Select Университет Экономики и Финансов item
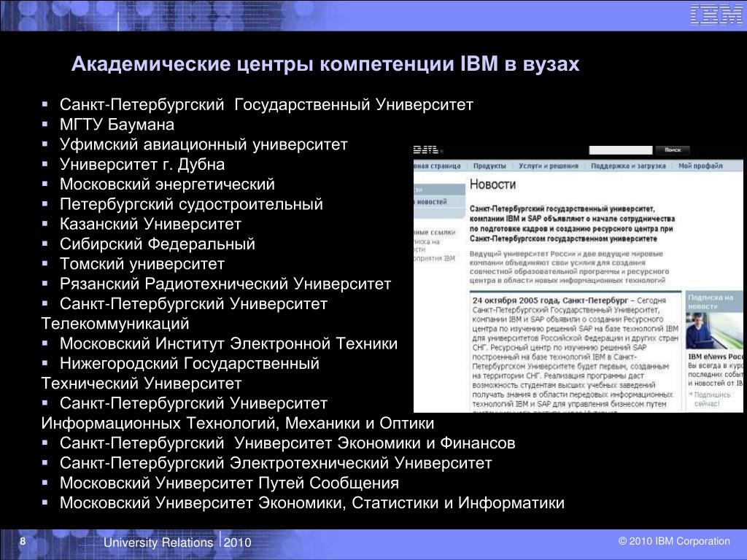 [x=287, y=443]
